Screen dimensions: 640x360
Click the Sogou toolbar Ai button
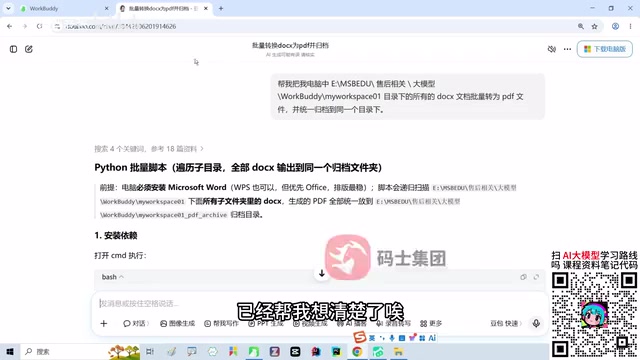click(432, 338)
